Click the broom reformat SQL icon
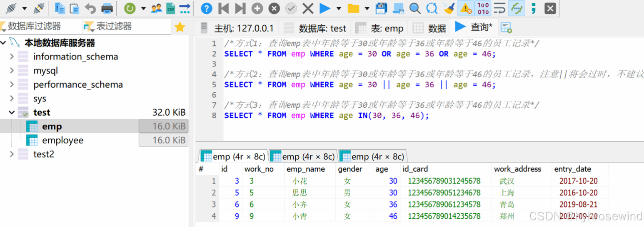 click(x=449, y=8)
